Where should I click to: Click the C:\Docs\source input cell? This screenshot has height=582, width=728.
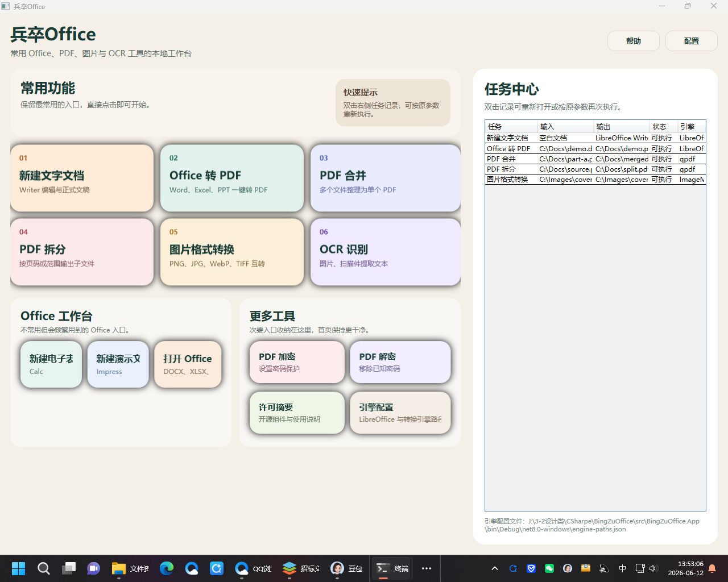(x=566, y=169)
